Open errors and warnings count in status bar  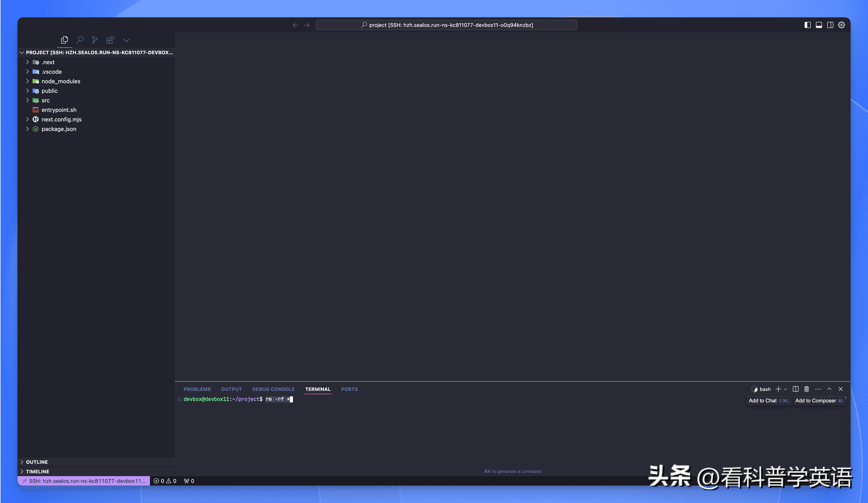165,481
